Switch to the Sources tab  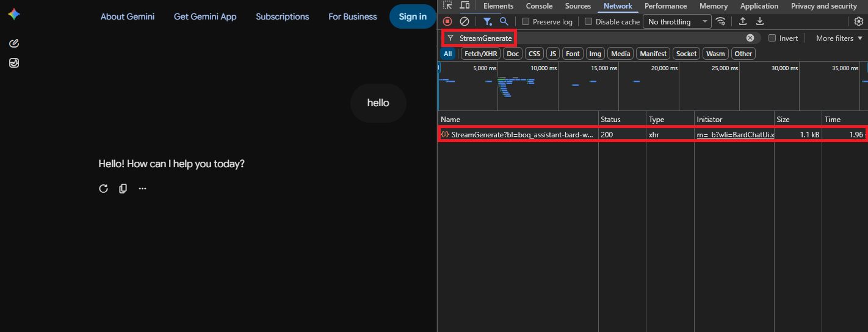point(578,6)
